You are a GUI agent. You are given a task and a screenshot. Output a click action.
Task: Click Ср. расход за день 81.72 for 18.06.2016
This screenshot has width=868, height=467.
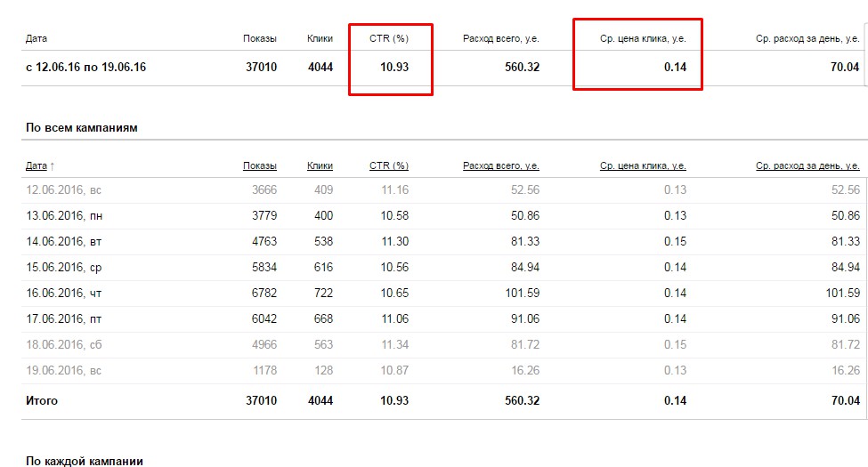point(846,345)
